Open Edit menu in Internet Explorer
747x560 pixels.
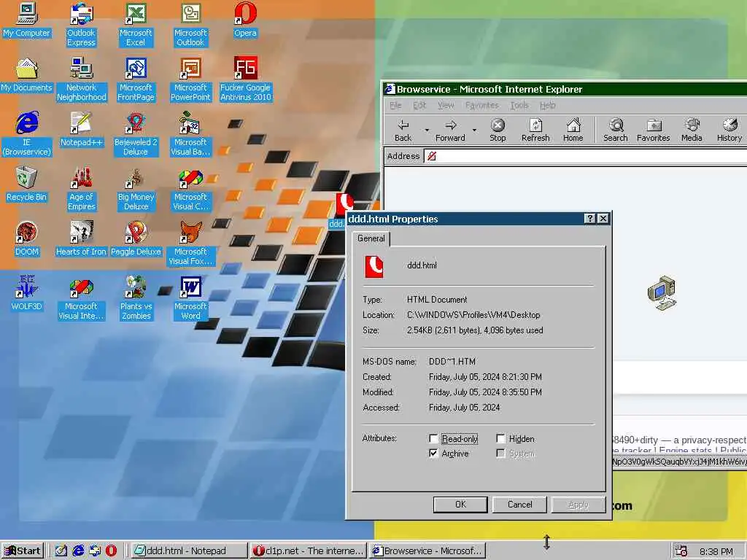(419, 105)
